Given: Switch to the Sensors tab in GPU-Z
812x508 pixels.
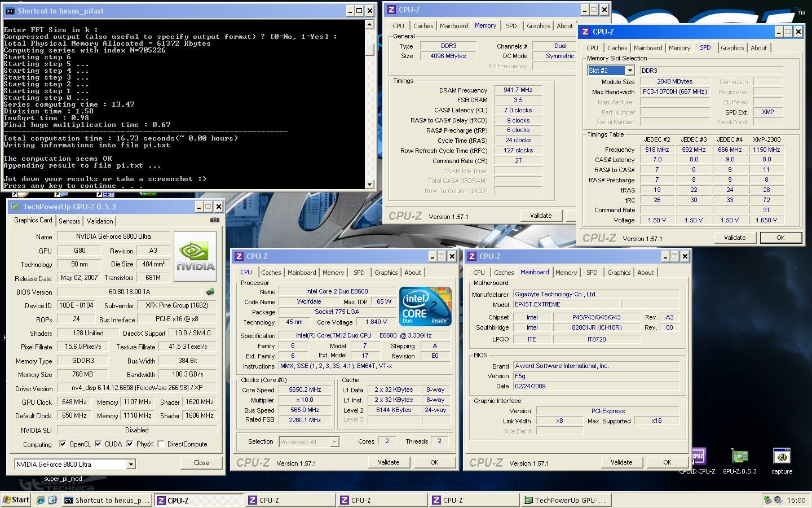Looking at the screenshot, I should click(69, 221).
